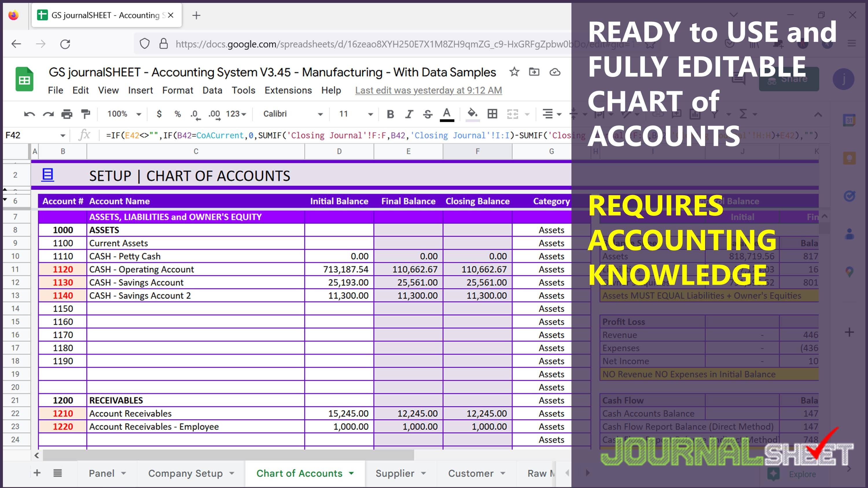Screen dimensions: 868x488
Task: Open the View menu
Action: (108, 90)
